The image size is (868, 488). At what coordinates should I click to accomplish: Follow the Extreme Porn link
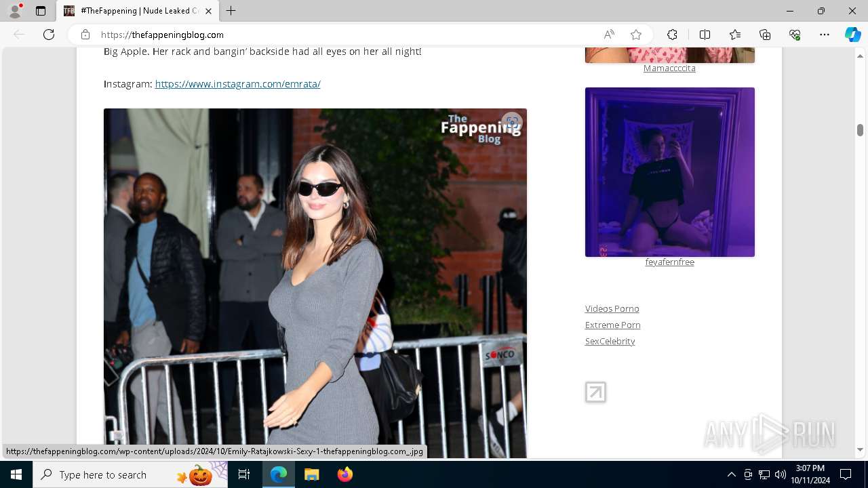click(612, 325)
